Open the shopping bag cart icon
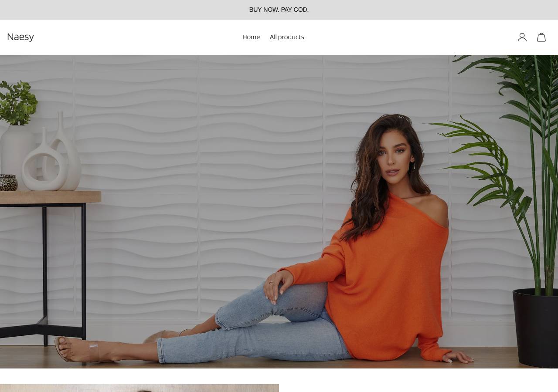This screenshot has height=392, width=558. pos(541,37)
